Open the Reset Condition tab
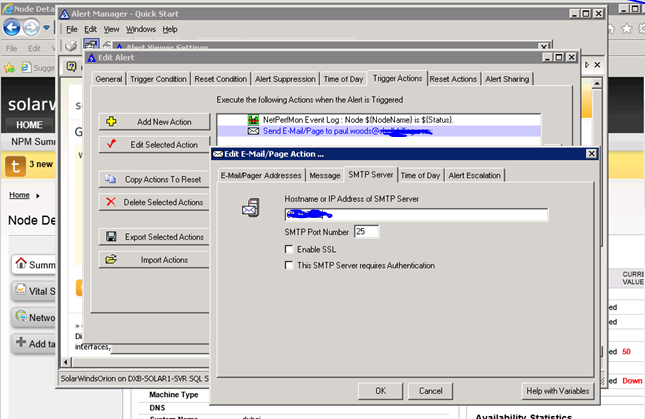This screenshot has width=645, height=419. pos(220,79)
